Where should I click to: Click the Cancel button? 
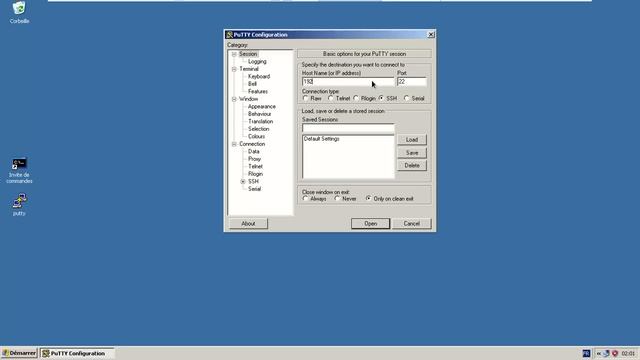click(411, 224)
